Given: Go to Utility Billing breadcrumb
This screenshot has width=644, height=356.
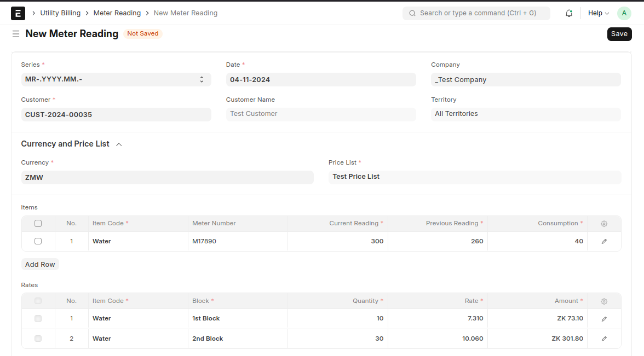Looking at the screenshot, I should pyautogui.click(x=60, y=13).
